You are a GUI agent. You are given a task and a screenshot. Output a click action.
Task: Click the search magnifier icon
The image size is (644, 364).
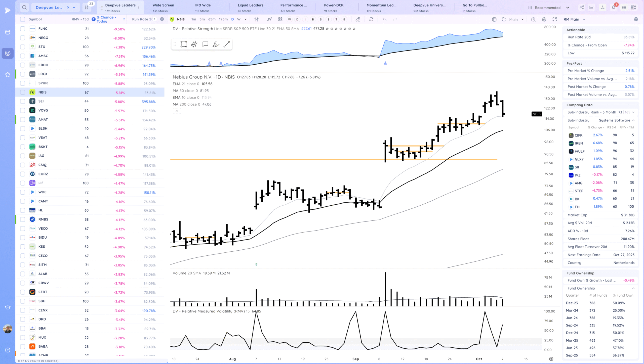point(24,8)
